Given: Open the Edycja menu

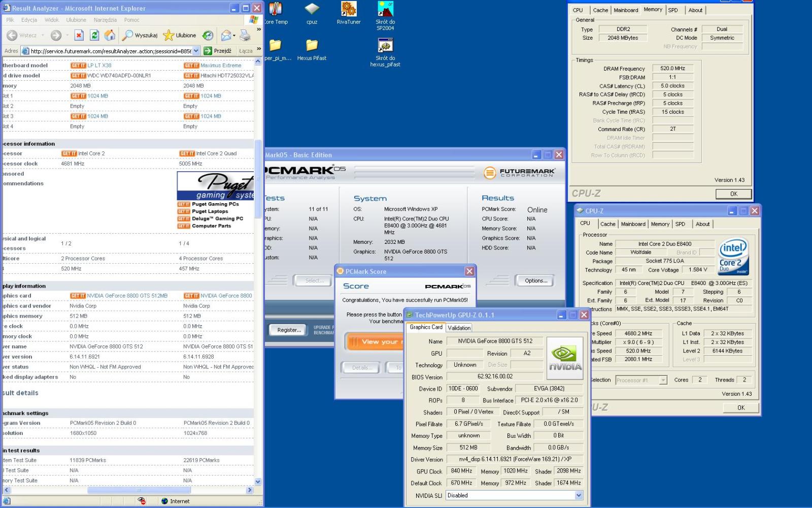Looking at the screenshot, I should click(29, 20).
